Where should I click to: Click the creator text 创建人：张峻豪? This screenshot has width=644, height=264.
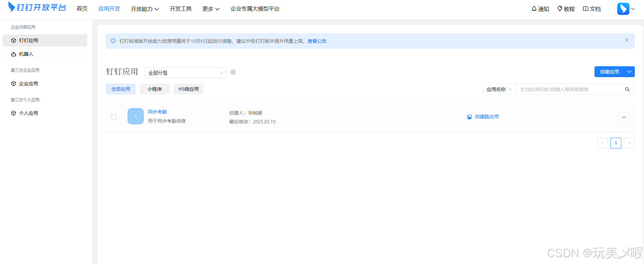[246, 113]
